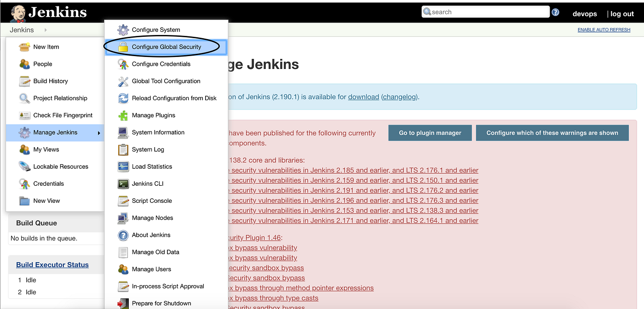Open the Script Console icon
644x309 pixels.
click(x=122, y=200)
